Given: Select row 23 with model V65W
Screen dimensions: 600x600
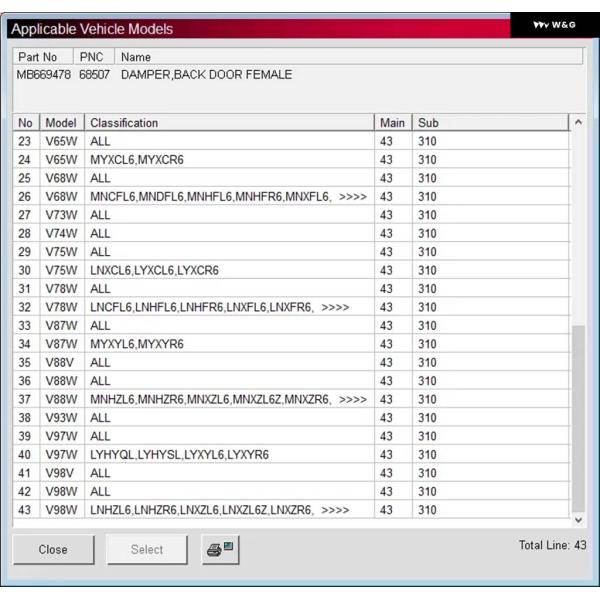Looking at the screenshot, I should [61, 141].
